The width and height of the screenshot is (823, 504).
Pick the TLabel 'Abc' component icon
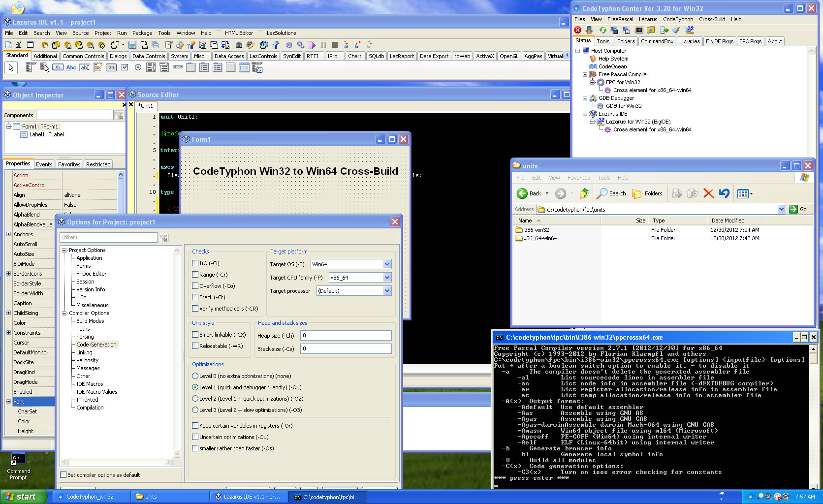71,67
